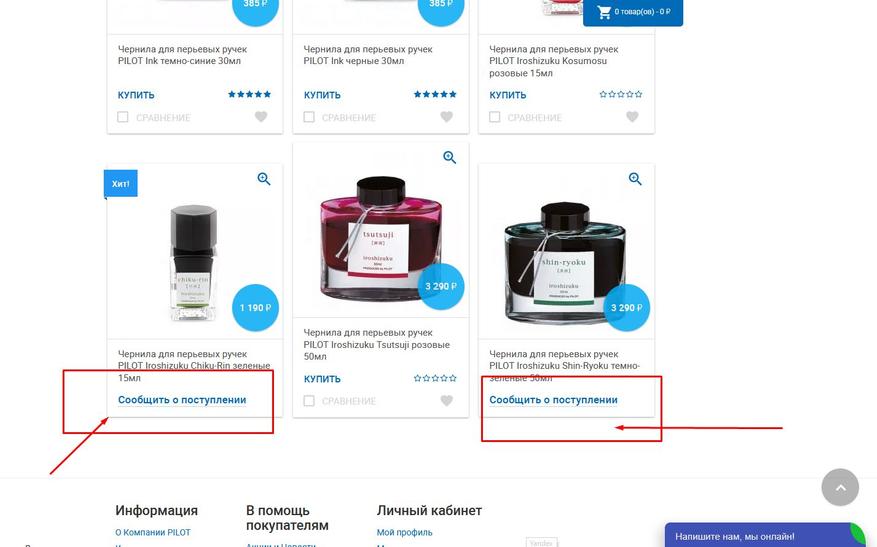The height and width of the screenshot is (547, 877).
Task: Tick compare checkbox for dark-blue PILOT ink
Action: coord(122,117)
